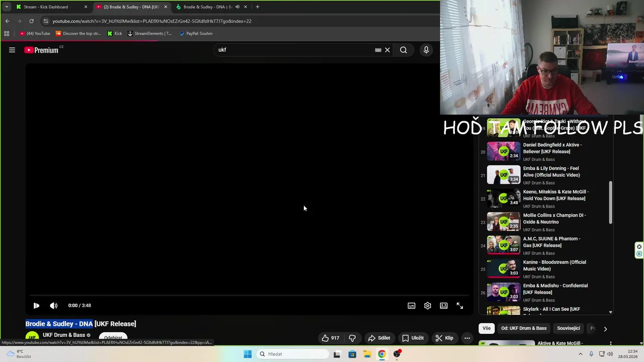Play the video

[36, 305]
